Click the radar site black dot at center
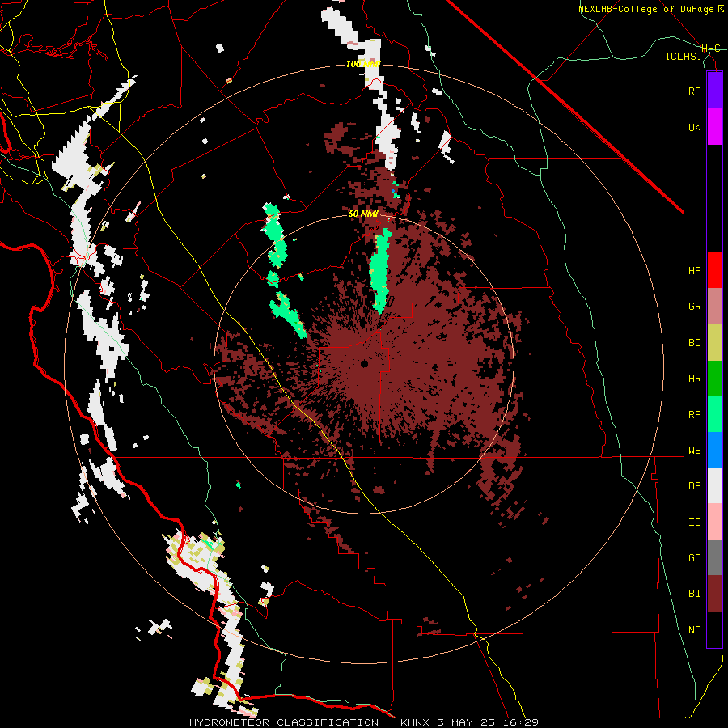 tap(365, 364)
